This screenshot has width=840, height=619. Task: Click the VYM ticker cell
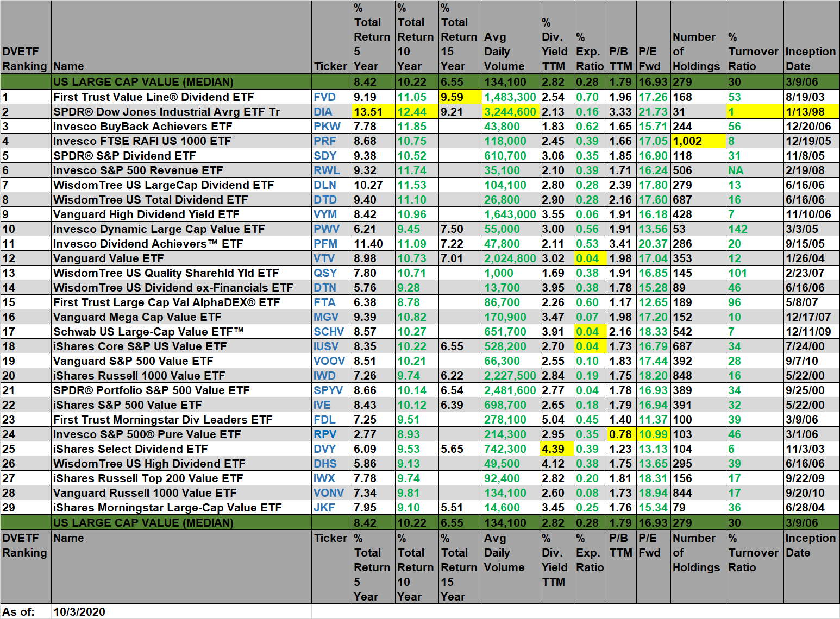331,214
